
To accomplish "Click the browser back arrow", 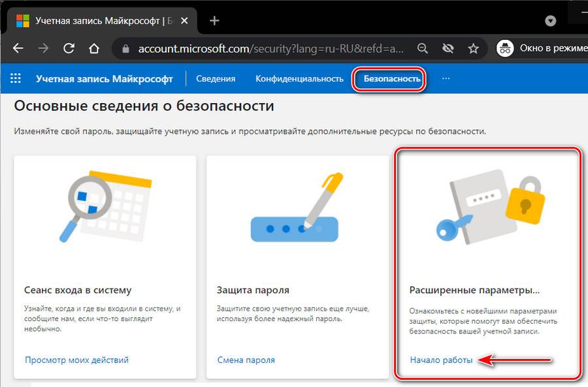I will (18, 48).
